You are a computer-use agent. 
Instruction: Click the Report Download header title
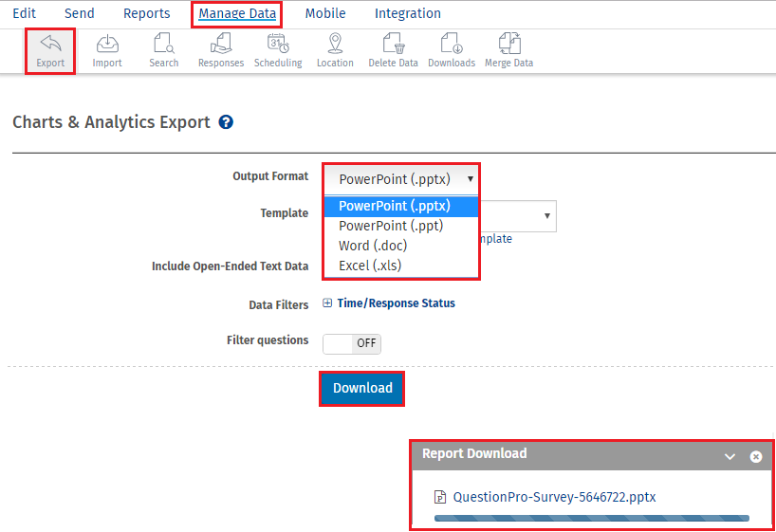474,454
